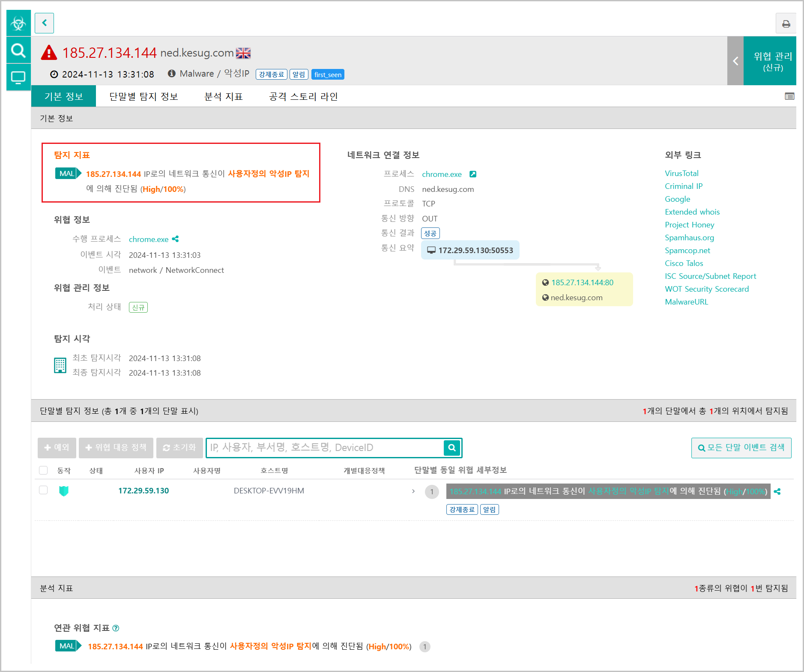Switch to 기본 정보 tab
The width and height of the screenshot is (804, 672).
point(64,96)
